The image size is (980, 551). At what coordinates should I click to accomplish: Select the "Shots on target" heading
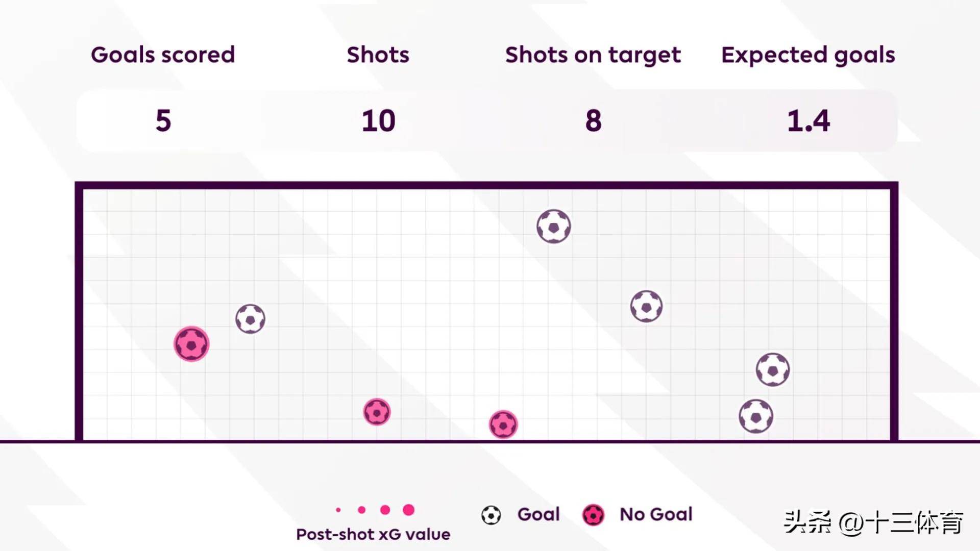pos(593,55)
